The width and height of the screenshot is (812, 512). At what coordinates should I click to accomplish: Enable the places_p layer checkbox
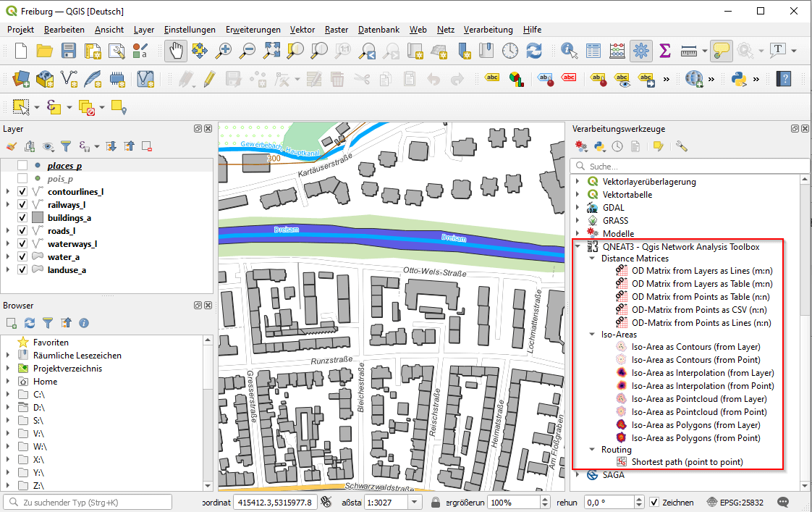[22, 166]
